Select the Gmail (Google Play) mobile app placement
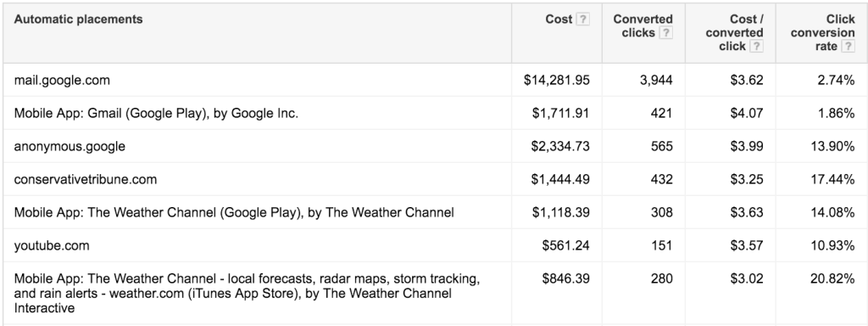This screenshot has width=868, height=326. pos(156,114)
